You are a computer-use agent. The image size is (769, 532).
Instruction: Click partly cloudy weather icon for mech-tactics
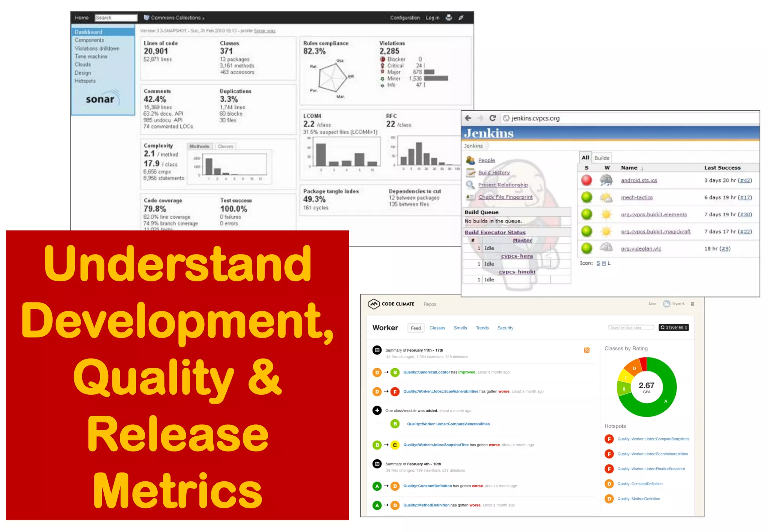606,197
